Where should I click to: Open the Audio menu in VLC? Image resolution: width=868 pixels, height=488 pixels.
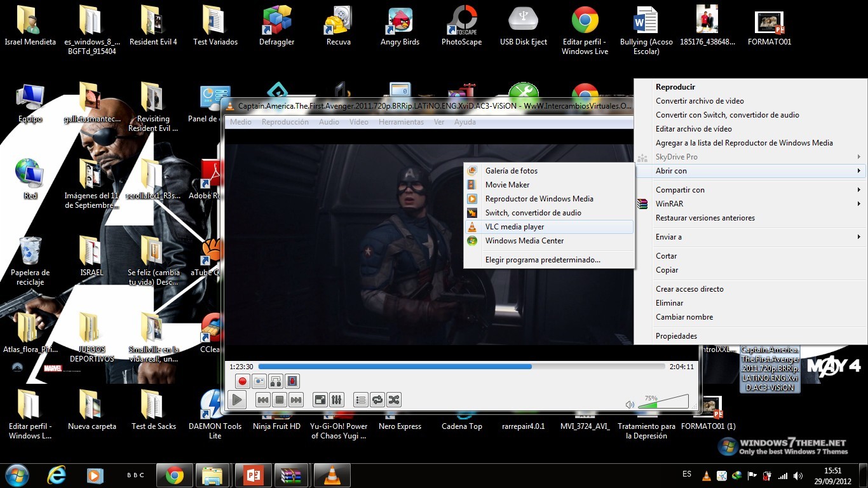(329, 122)
